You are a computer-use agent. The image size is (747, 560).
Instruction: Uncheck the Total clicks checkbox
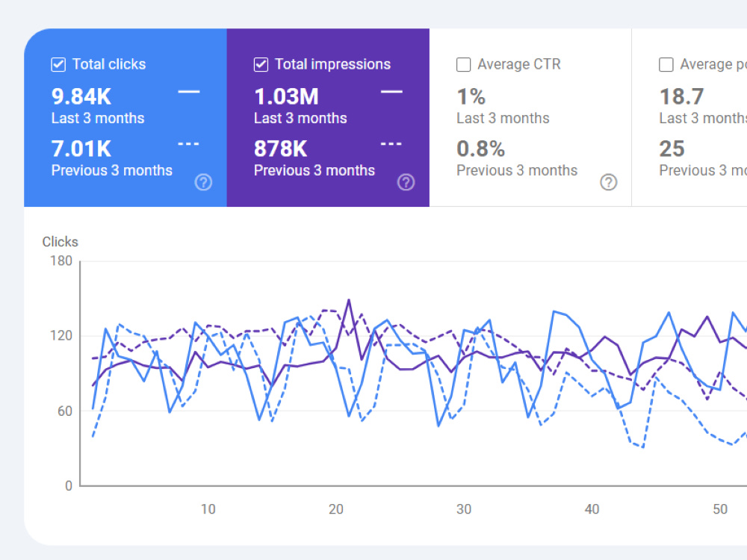pos(58,64)
